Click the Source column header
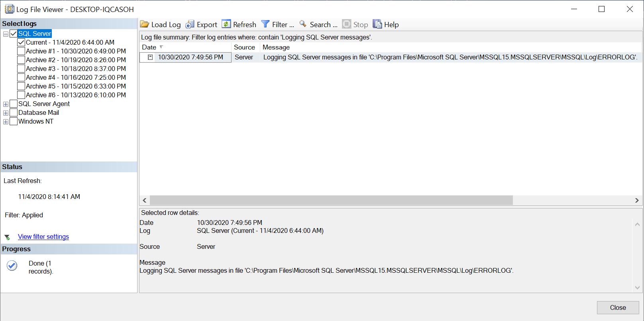 (x=246, y=47)
